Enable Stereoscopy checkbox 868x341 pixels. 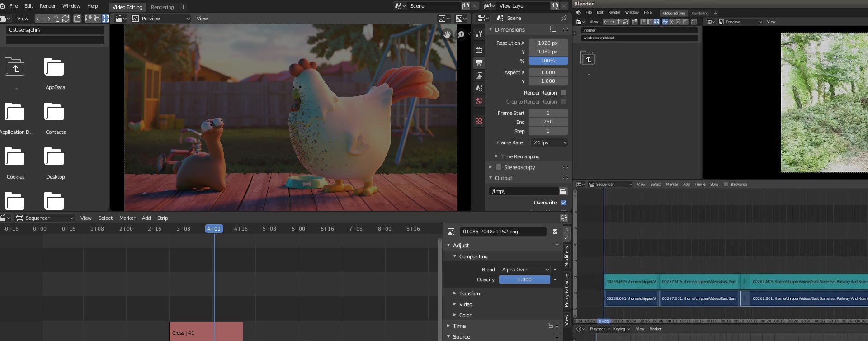pyautogui.click(x=499, y=167)
